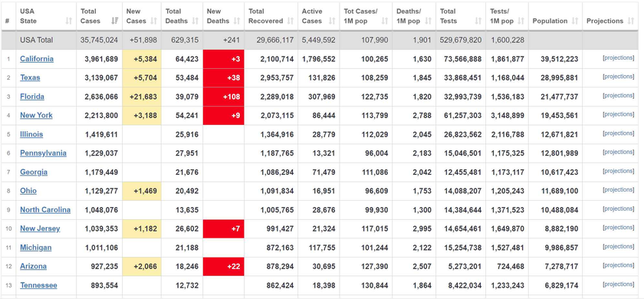This screenshot has width=644, height=299.
Task: Open the North Carolina link
Action: [45, 210]
